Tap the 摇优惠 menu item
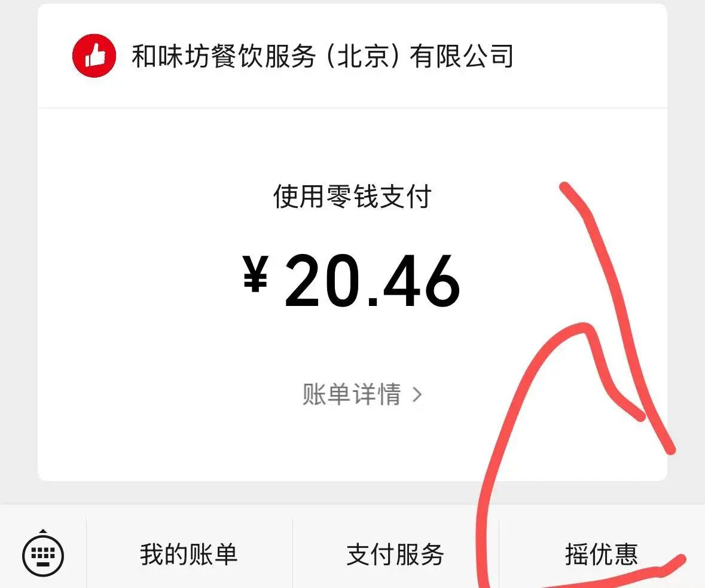 pos(602,555)
